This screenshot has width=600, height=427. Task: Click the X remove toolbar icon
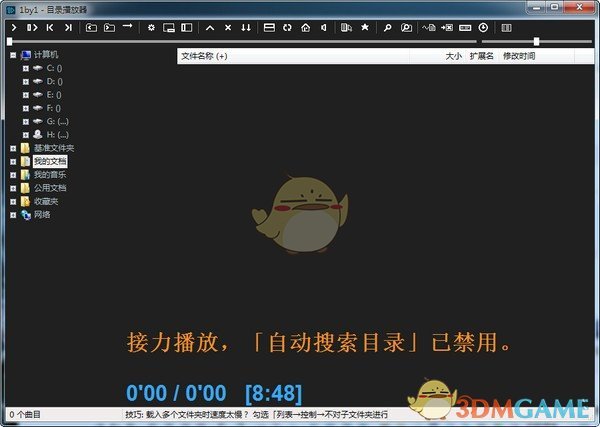click(x=228, y=28)
